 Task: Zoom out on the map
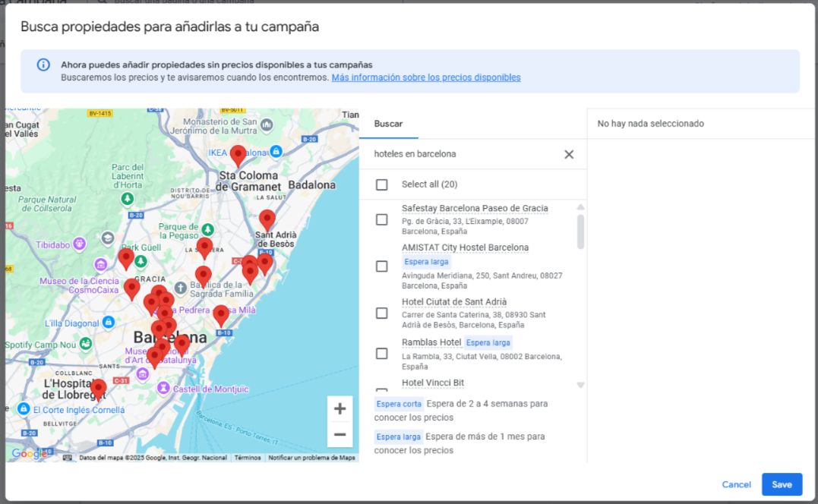[340, 435]
